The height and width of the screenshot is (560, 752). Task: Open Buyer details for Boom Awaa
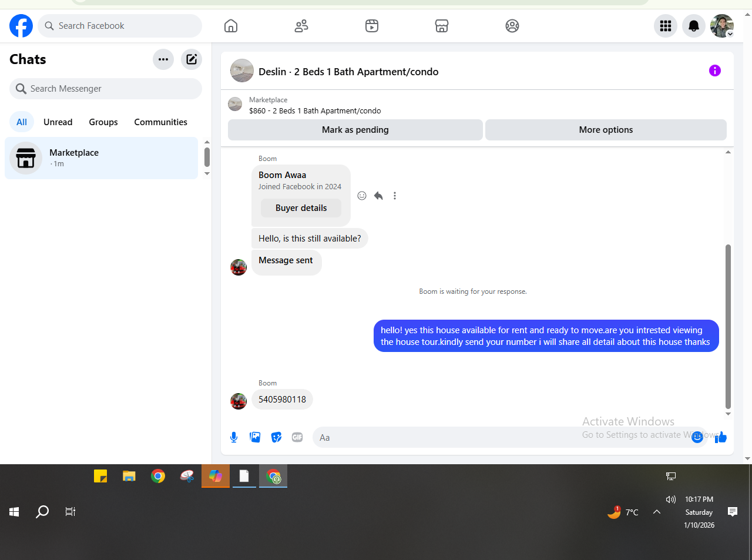pos(301,208)
